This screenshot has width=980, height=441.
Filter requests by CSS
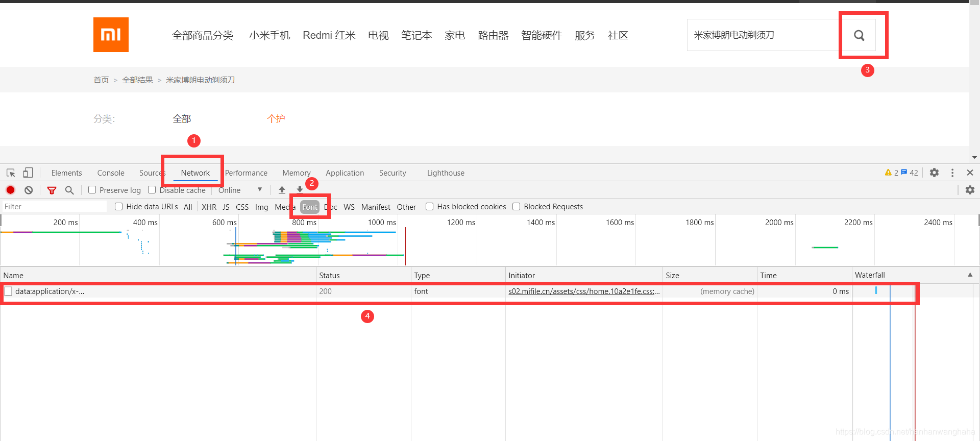pyautogui.click(x=242, y=207)
